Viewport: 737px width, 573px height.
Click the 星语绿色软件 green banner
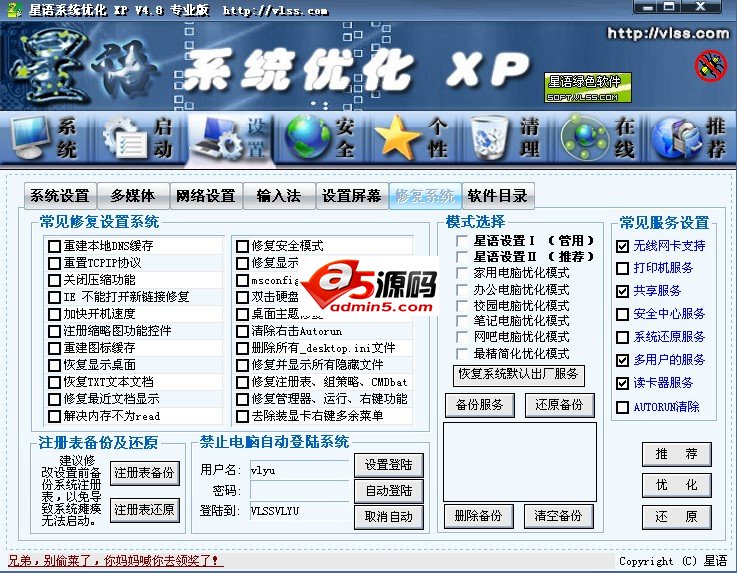(588, 87)
